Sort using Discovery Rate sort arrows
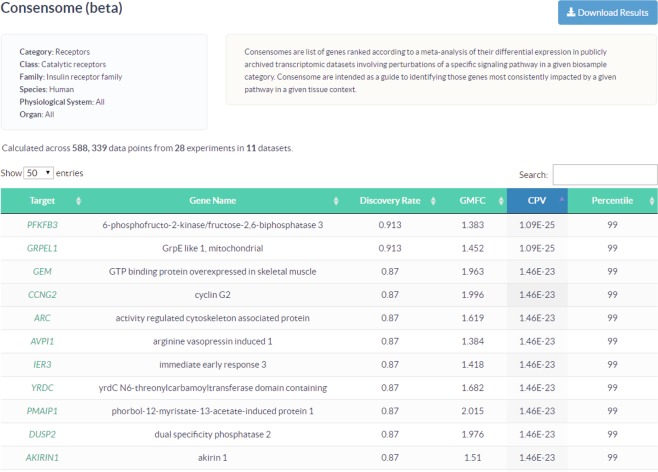Viewport: 658px width, 472px height. pyautogui.click(x=433, y=201)
